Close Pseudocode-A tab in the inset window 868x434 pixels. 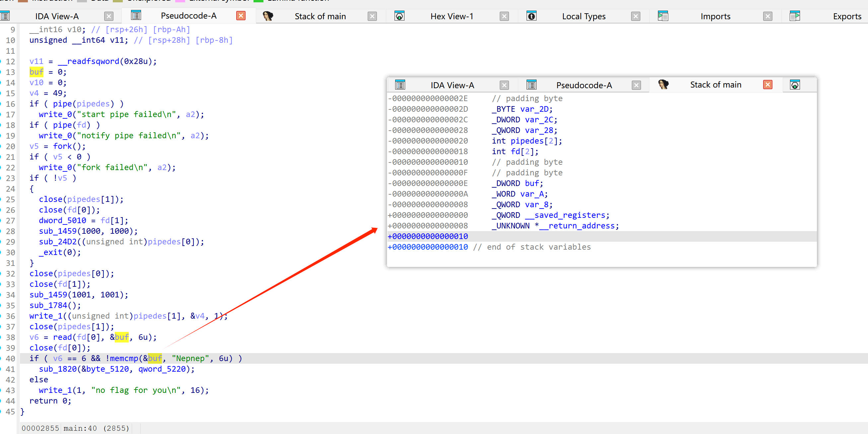point(636,85)
